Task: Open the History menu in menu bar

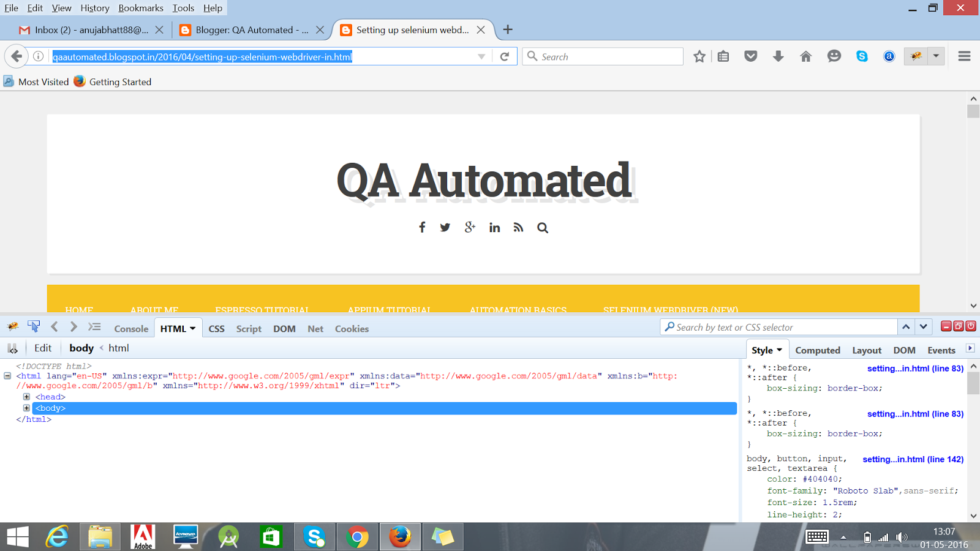Action: point(95,8)
